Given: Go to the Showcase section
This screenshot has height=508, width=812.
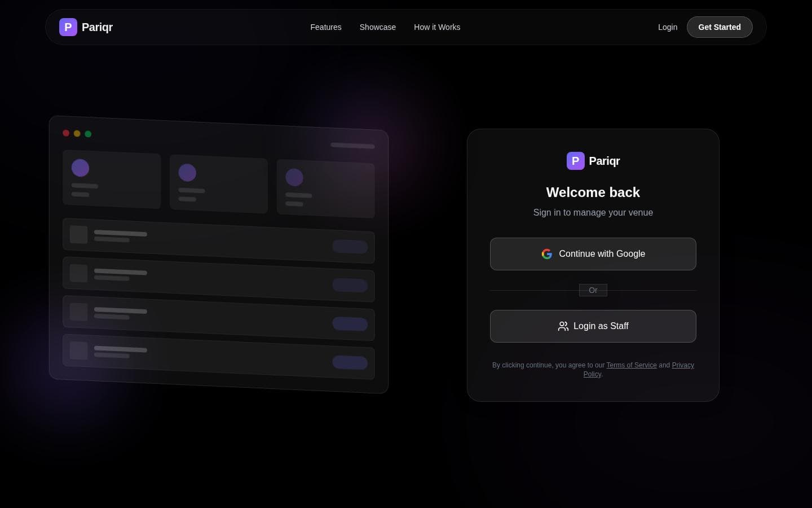Looking at the screenshot, I should 378,27.
